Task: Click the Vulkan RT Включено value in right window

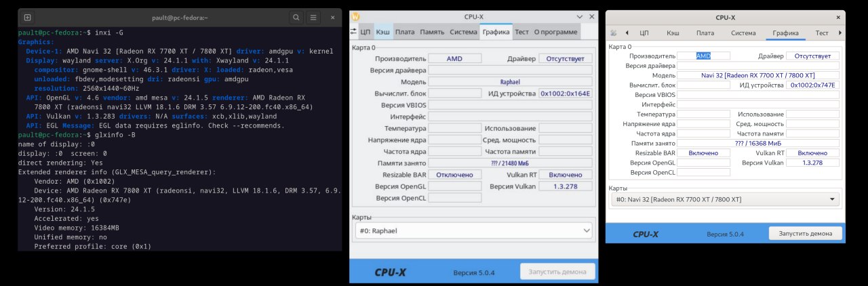Action: pos(813,153)
